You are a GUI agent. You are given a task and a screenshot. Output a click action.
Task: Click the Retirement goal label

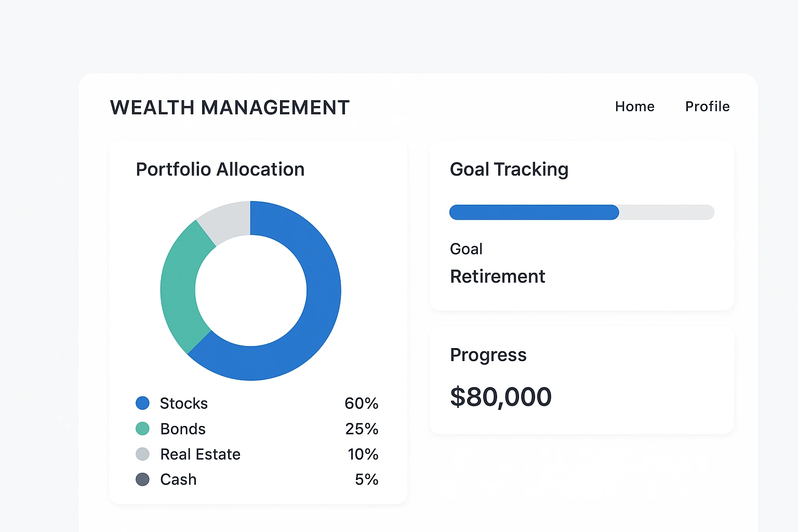[497, 276]
